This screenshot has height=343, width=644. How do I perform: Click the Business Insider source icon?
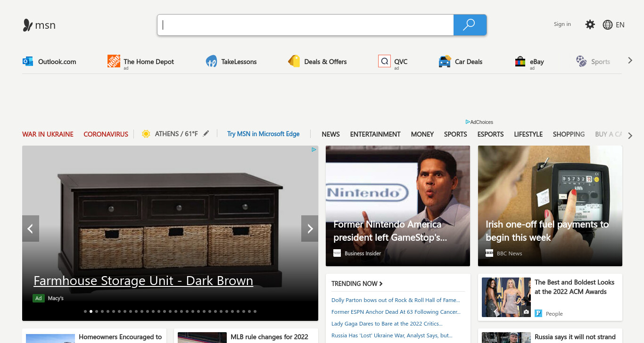(337, 253)
